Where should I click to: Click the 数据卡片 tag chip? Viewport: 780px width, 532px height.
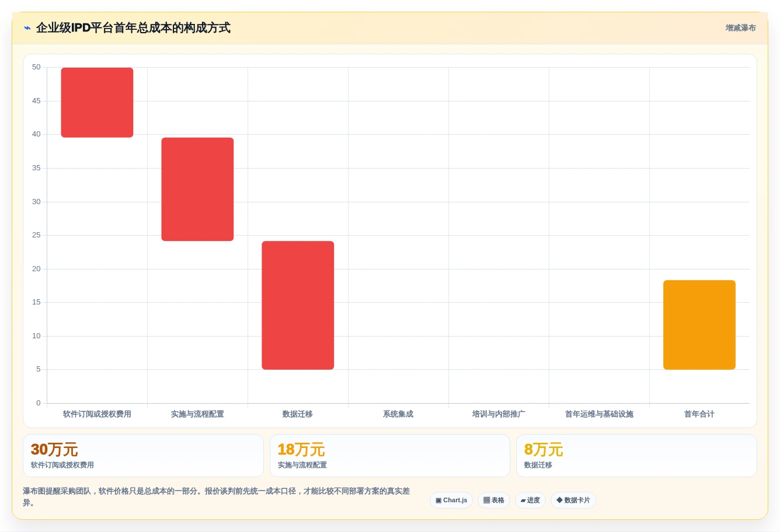point(573,501)
